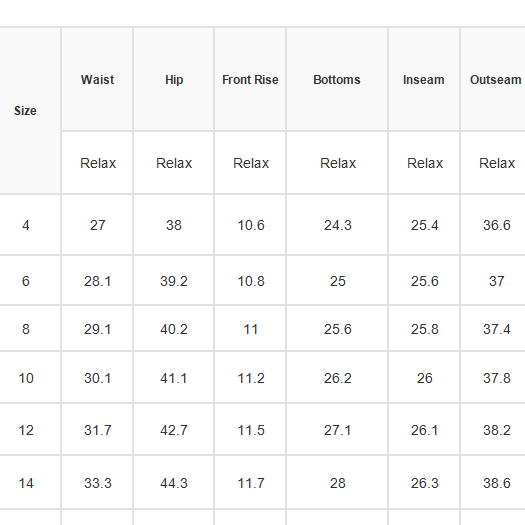Click the Bottoms column header
525x525 pixels.
[x=337, y=80]
